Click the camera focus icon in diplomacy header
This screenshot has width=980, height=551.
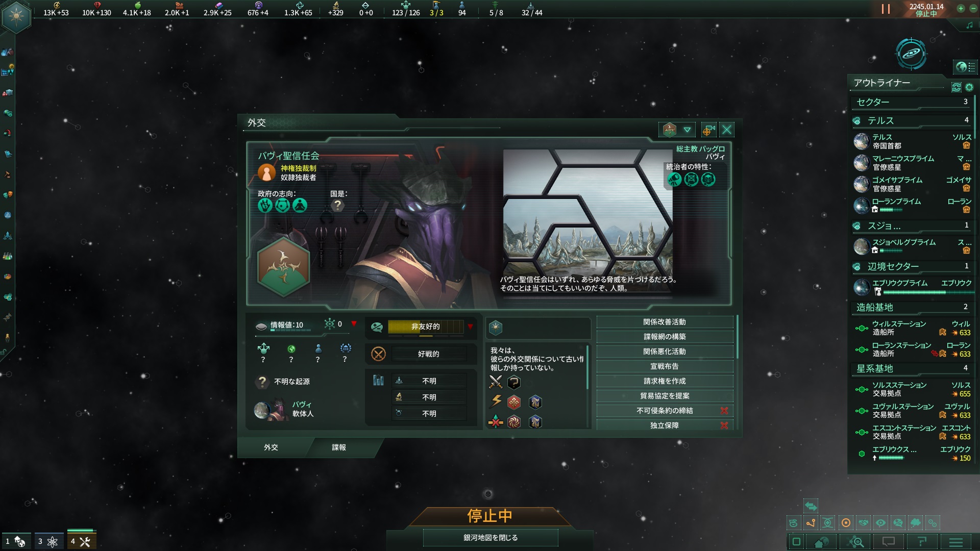tap(708, 130)
